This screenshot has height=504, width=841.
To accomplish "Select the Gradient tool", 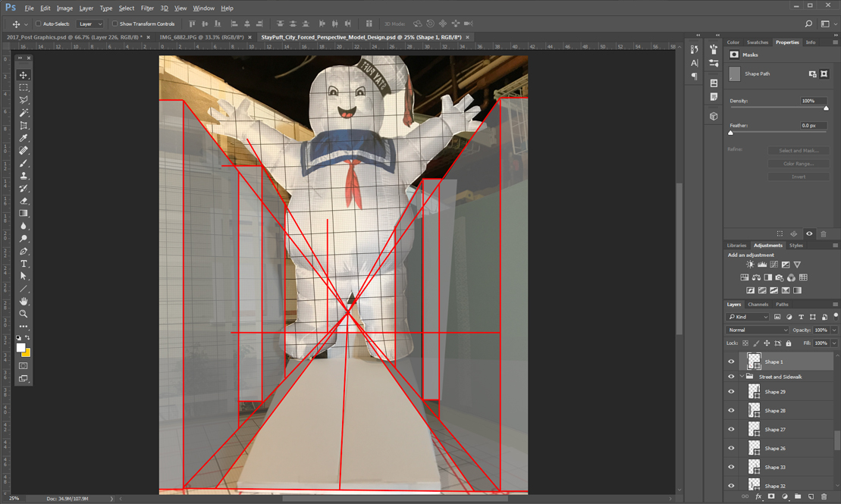I will pos(23,214).
